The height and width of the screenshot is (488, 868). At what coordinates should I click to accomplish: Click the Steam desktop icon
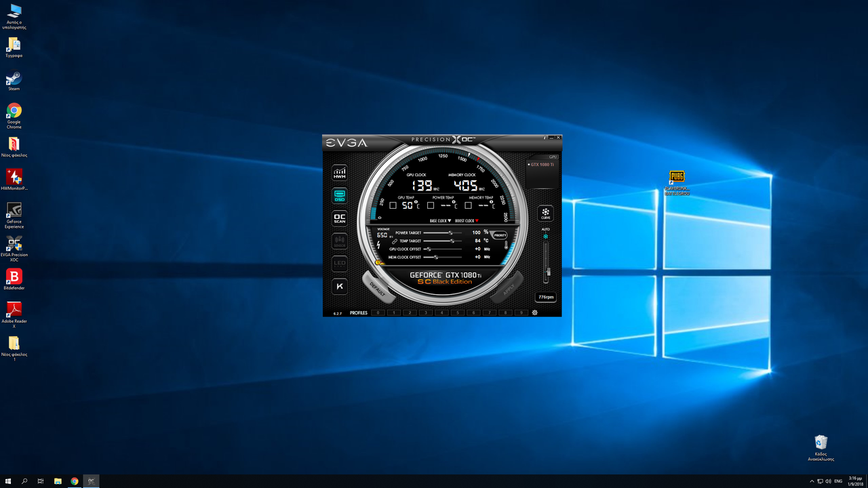pyautogui.click(x=14, y=81)
